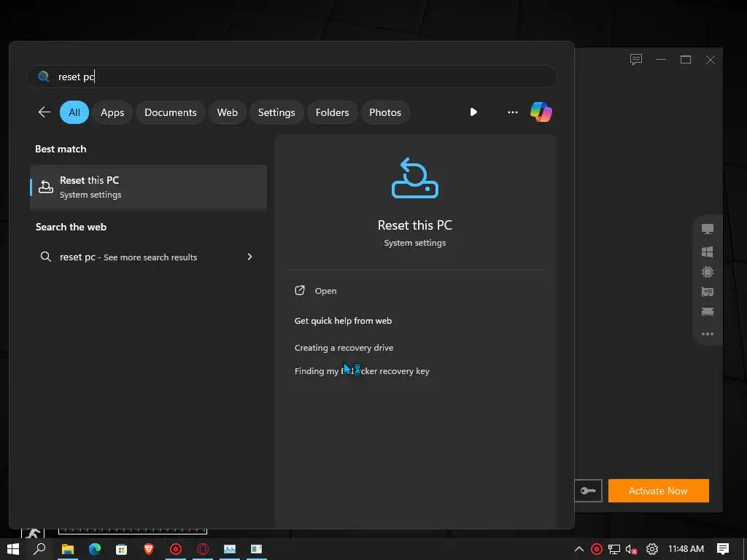Screen dimensions: 747x560
Task: Click the muted volume icon in system tray
Action: tap(632, 549)
